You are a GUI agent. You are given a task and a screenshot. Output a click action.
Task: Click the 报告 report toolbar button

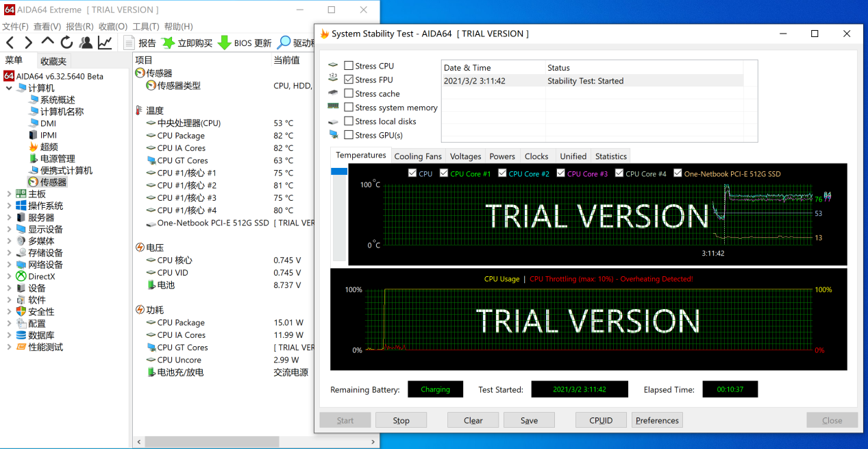coord(140,43)
